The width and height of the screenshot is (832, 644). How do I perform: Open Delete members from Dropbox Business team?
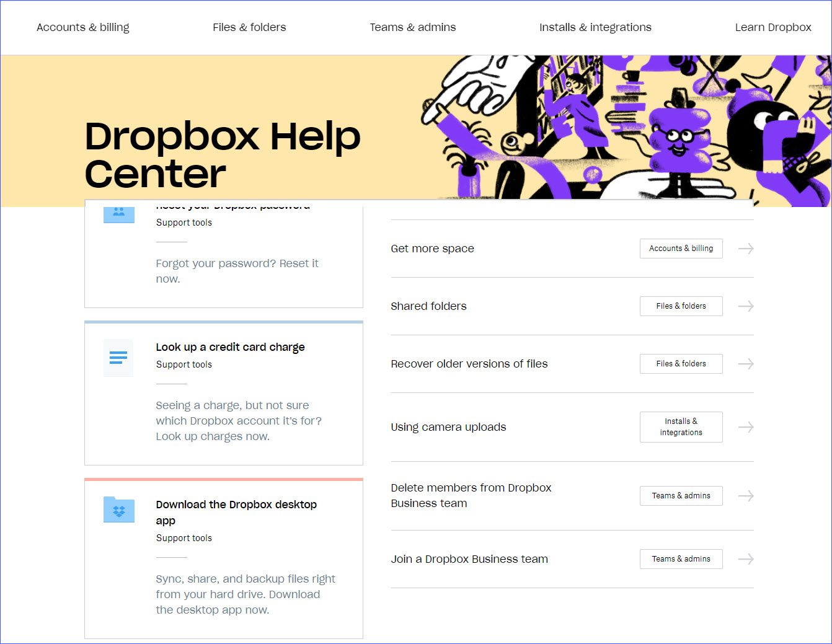coord(471,495)
